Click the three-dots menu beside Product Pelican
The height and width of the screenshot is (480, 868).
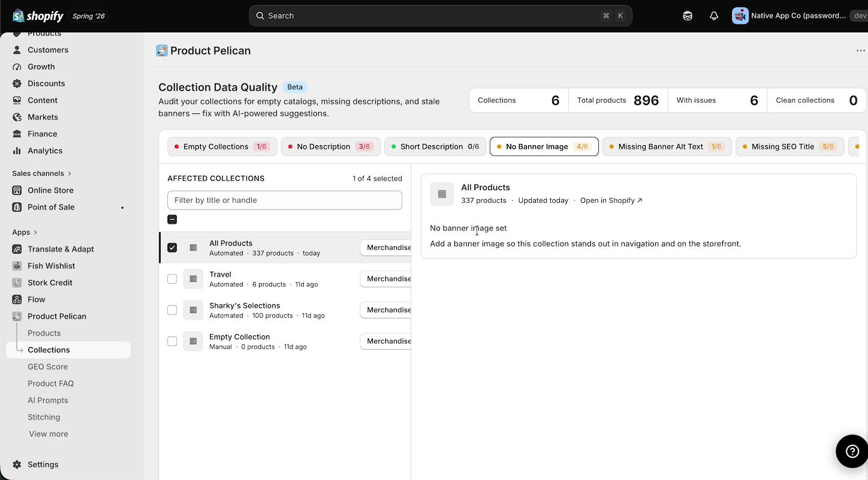[x=861, y=51]
